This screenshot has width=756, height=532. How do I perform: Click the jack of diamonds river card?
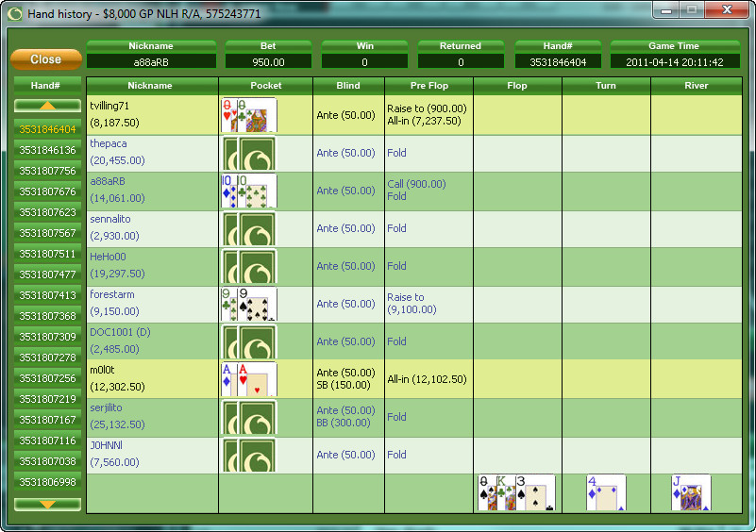[x=691, y=492]
